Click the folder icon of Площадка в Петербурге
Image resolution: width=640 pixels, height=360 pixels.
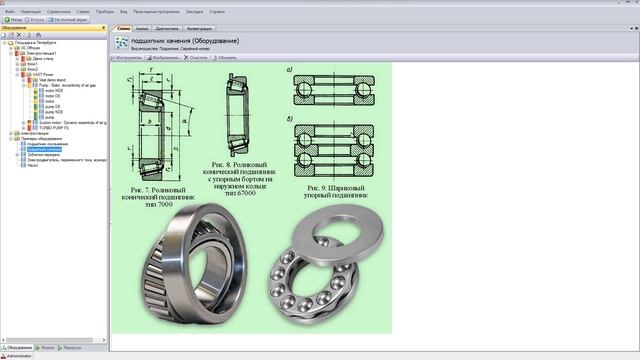(x=11, y=42)
